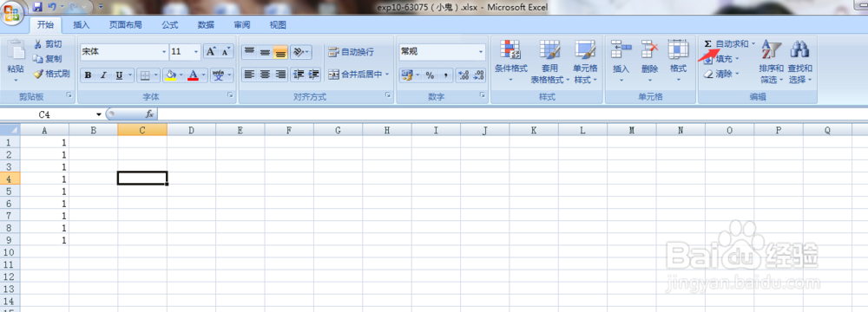Apply borders to the cell
The height and width of the screenshot is (312, 868).
pos(144,75)
